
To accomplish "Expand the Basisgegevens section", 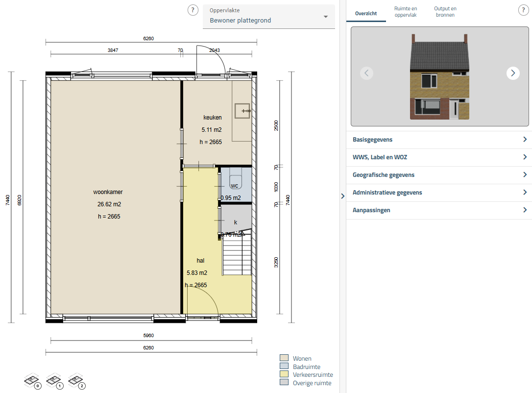I will point(439,140).
